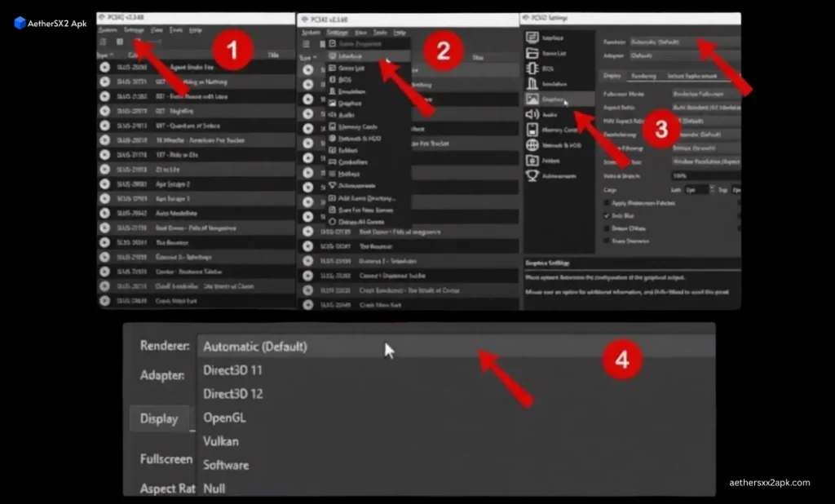Click Controllers gamepad icon in Settings menu
Image resolution: width=835 pixels, height=504 pixels.
(333, 161)
